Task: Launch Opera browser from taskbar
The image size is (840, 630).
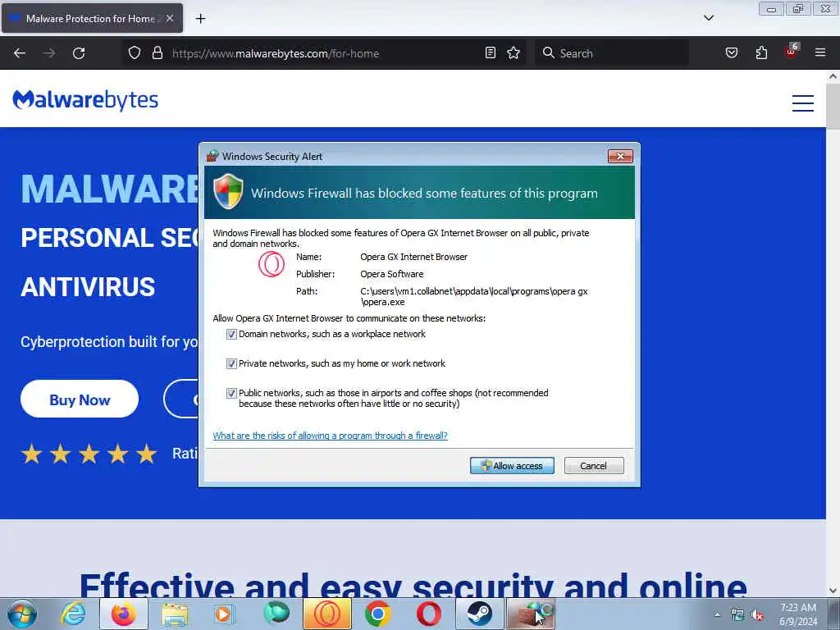Action: tap(428, 614)
